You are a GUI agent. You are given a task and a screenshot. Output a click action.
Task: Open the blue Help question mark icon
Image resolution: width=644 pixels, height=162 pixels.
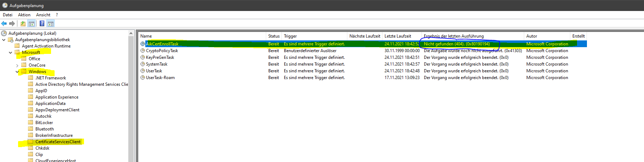42,24
